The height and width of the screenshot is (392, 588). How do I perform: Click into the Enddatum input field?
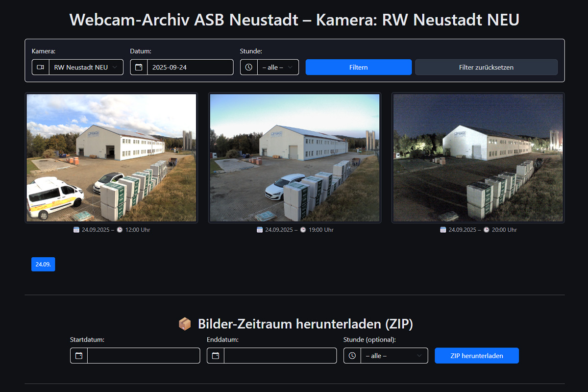click(280, 356)
